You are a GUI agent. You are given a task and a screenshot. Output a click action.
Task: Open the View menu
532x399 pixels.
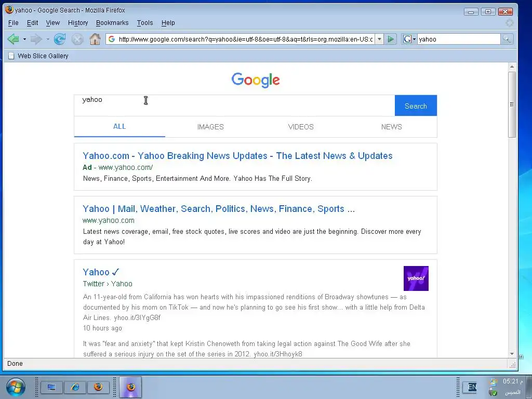tap(53, 23)
